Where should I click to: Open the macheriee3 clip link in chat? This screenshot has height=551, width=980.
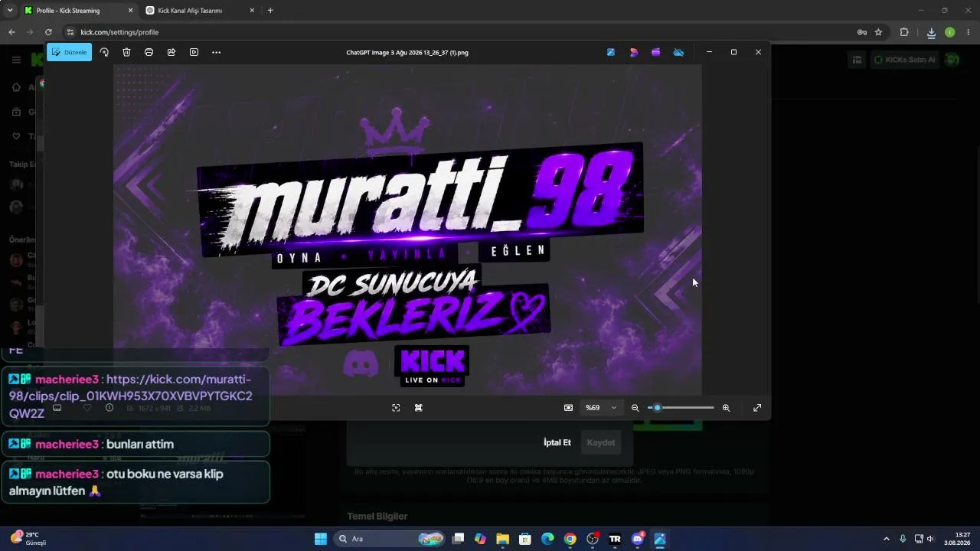pyautogui.click(x=130, y=396)
